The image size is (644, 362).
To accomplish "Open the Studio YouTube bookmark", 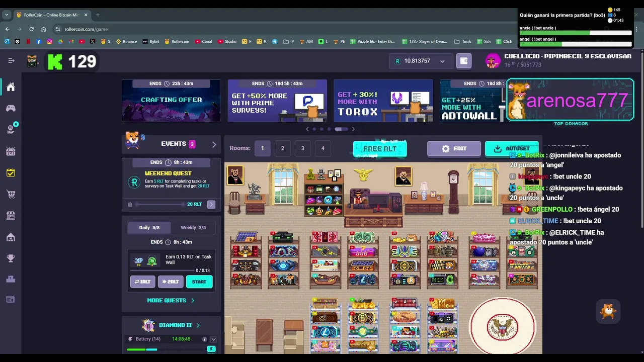I will [227, 41].
